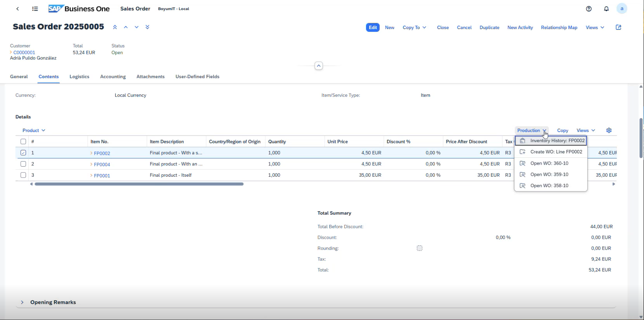
Task: Open the Attachments tab
Action: (151, 77)
